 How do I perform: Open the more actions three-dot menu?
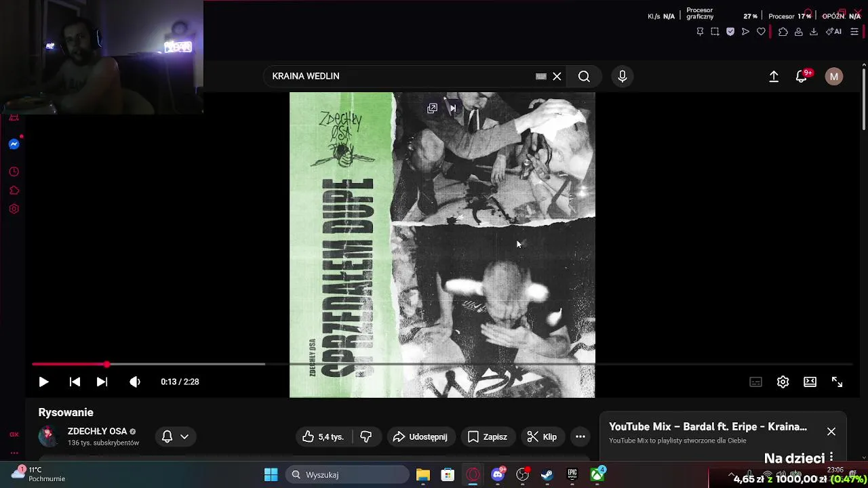tap(580, 436)
